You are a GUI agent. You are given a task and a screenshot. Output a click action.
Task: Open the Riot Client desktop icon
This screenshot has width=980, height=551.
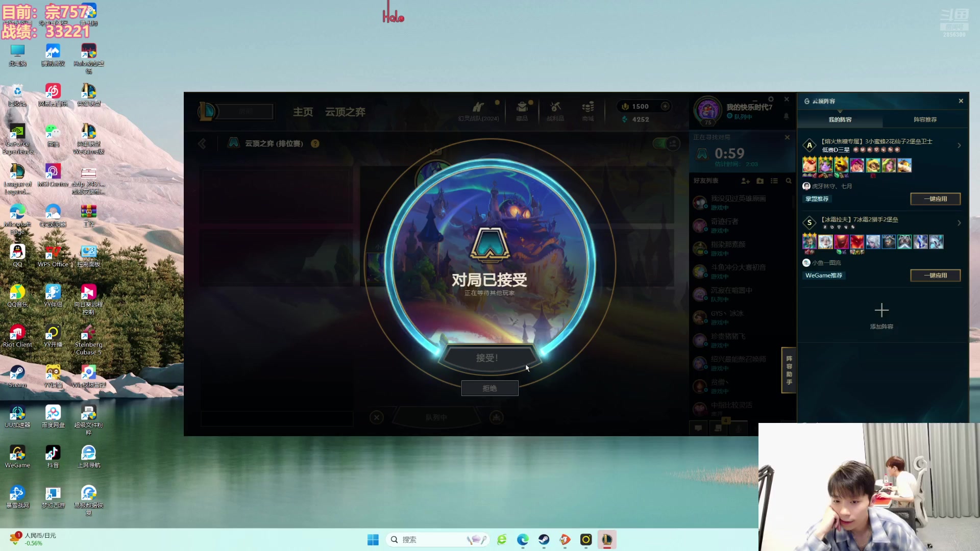[17, 336]
